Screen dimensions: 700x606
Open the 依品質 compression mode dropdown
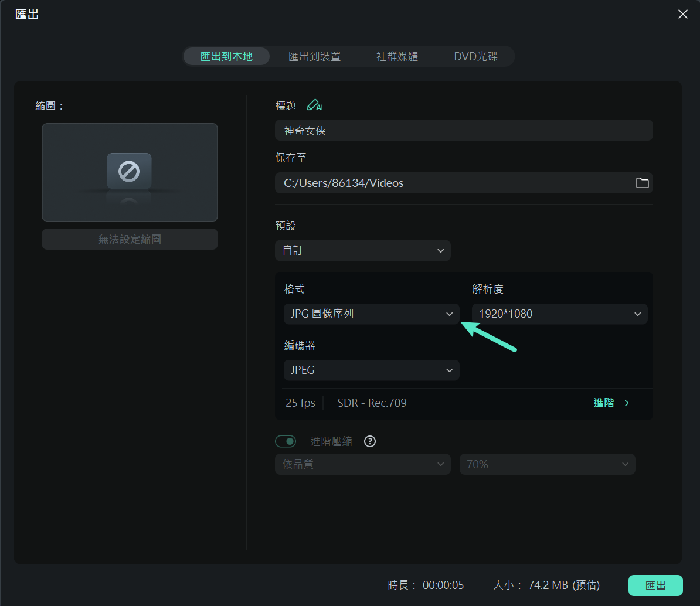(362, 465)
